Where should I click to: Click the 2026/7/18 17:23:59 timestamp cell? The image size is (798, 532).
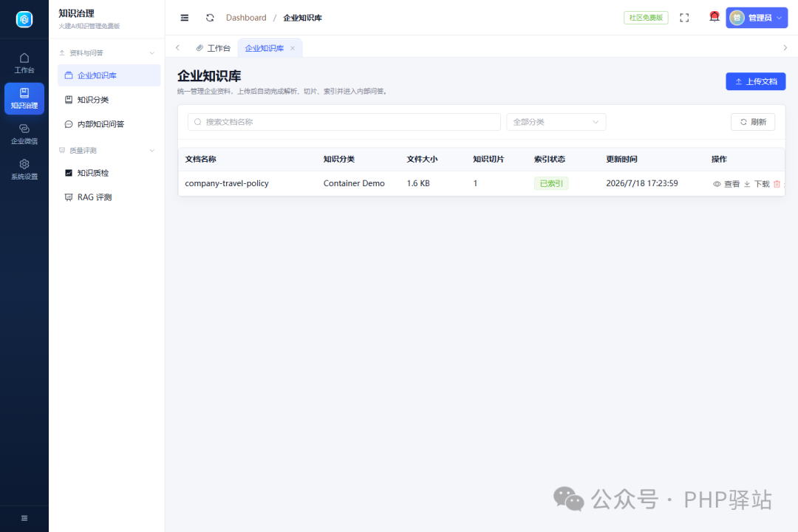pyautogui.click(x=642, y=183)
